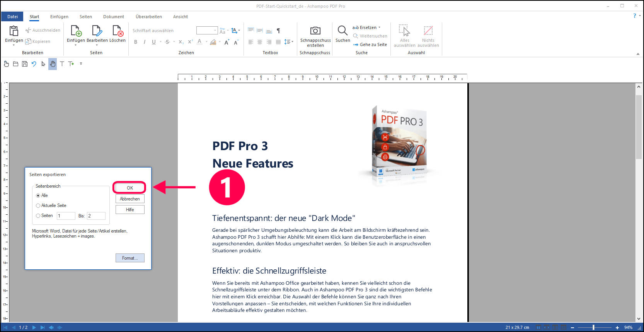The image size is (644, 332).
Task: Select the Alle radio button
Action: (38, 195)
